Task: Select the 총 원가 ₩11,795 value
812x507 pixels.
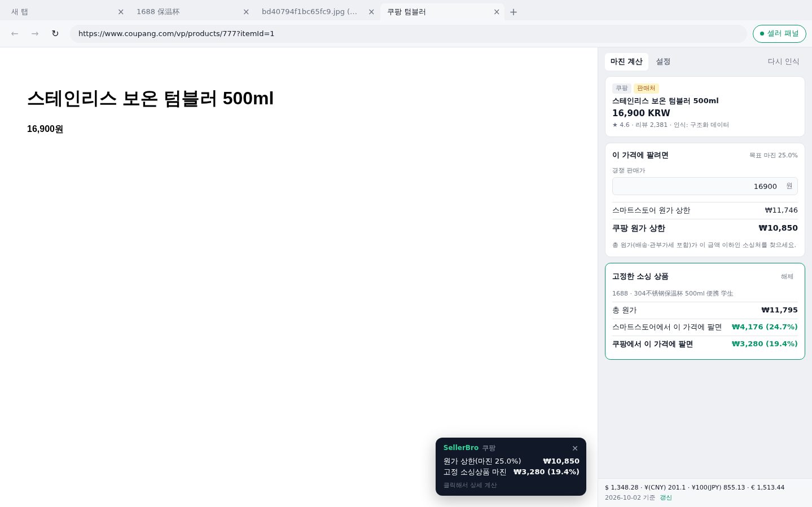Action: 779,310
